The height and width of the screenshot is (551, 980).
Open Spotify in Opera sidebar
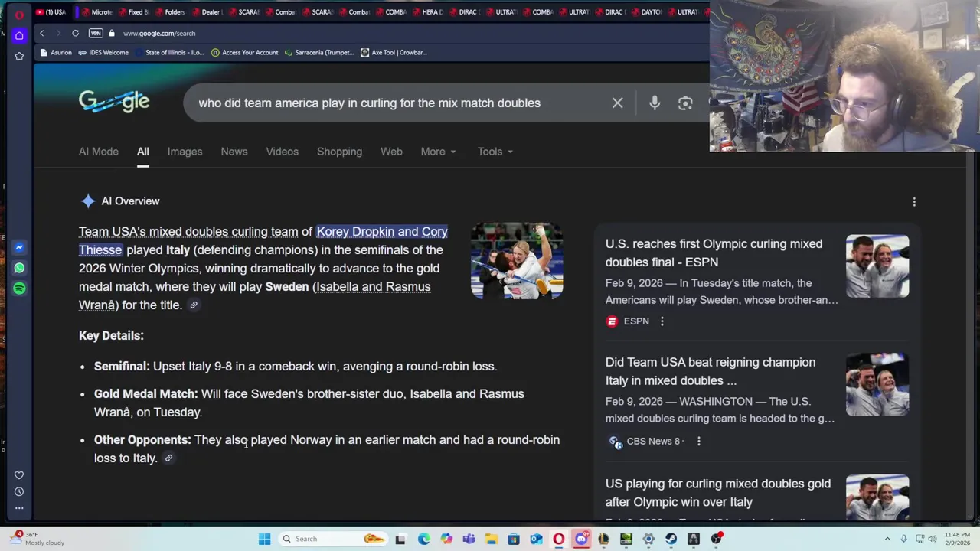[19, 289]
